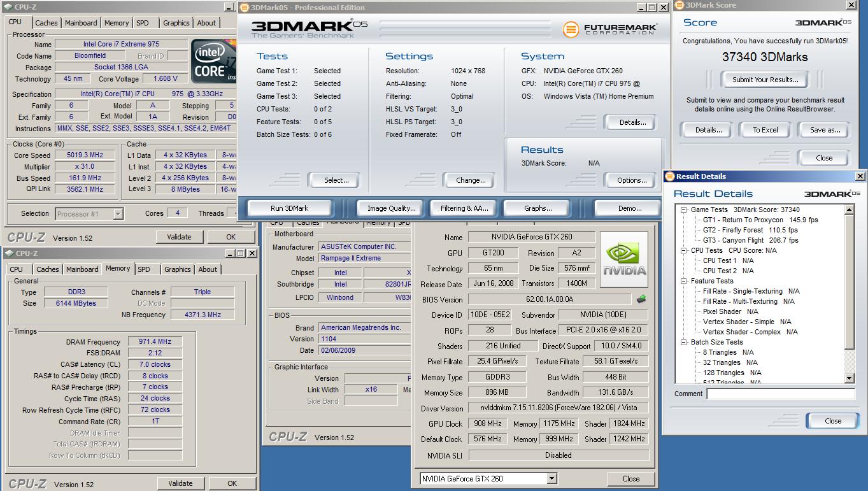Collapse the Feature Tests tree node
The width and height of the screenshot is (868, 491).
683,281
